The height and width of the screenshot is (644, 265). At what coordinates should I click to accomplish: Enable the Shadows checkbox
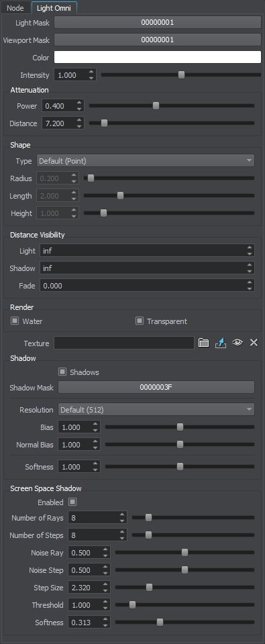pos(62,372)
